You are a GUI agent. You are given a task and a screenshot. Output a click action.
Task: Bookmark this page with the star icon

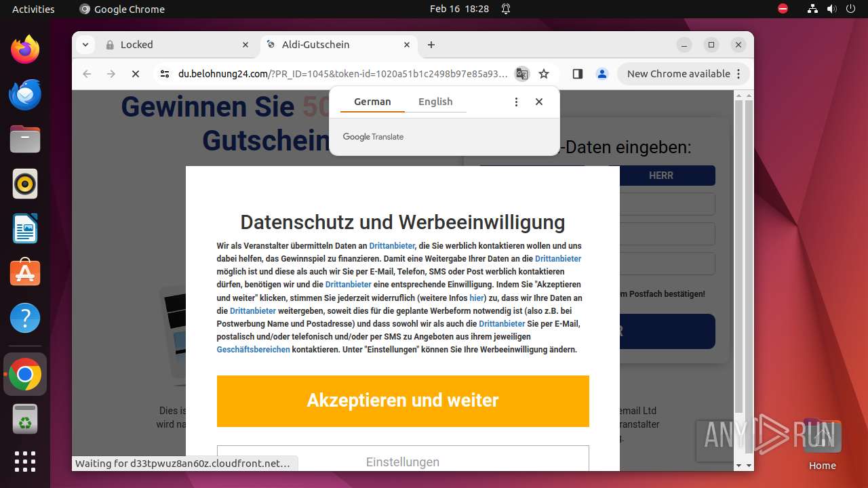[544, 74]
